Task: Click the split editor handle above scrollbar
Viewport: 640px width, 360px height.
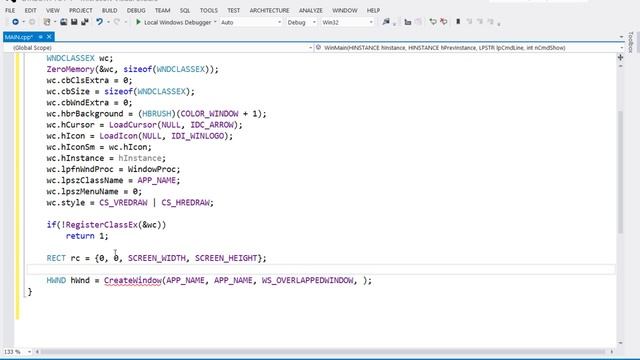Action: (x=620, y=58)
